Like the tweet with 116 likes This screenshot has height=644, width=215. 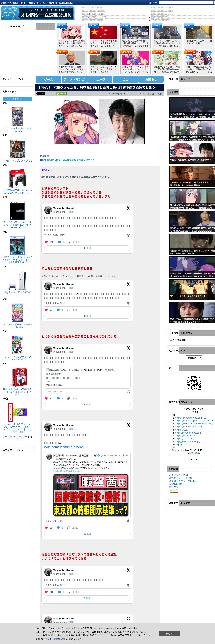(x=46, y=592)
